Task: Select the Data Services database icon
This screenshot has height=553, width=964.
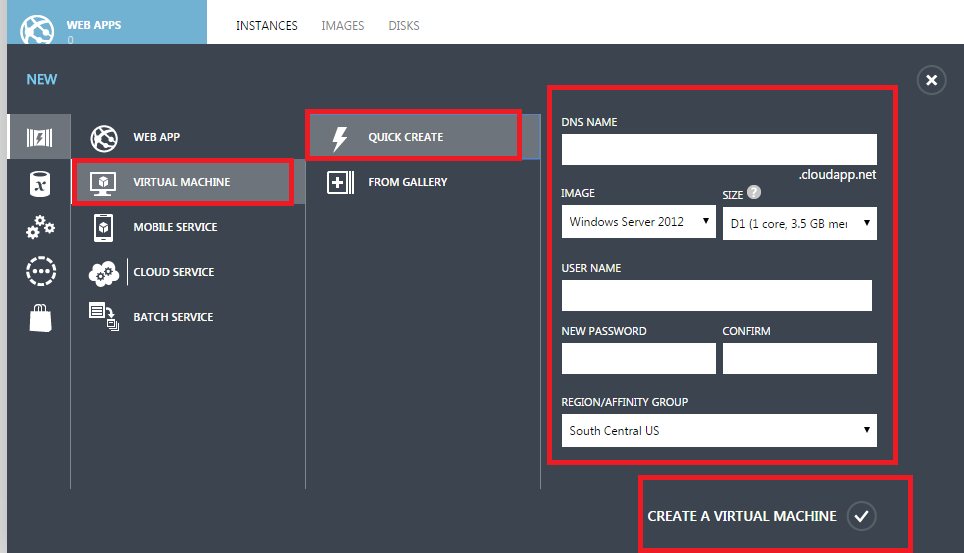Action: click(x=40, y=183)
